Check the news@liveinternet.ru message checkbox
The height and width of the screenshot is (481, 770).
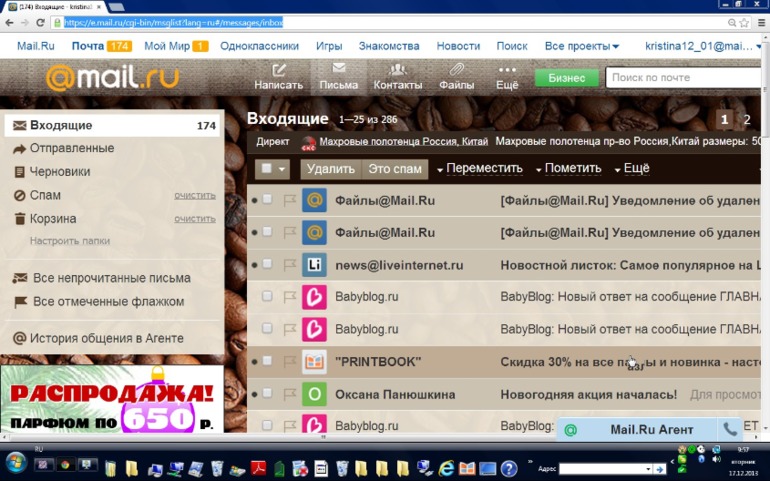coord(267,264)
